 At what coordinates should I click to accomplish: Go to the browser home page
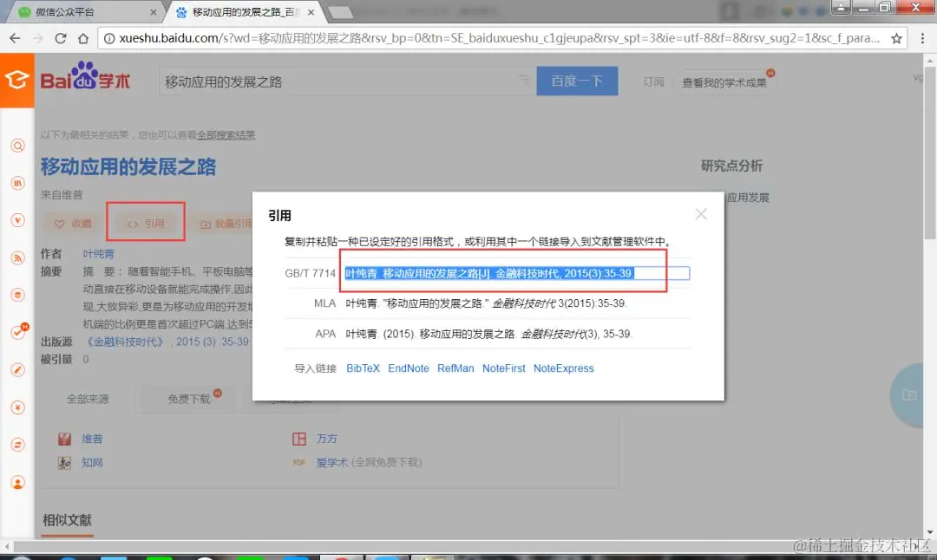pyautogui.click(x=83, y=38)
